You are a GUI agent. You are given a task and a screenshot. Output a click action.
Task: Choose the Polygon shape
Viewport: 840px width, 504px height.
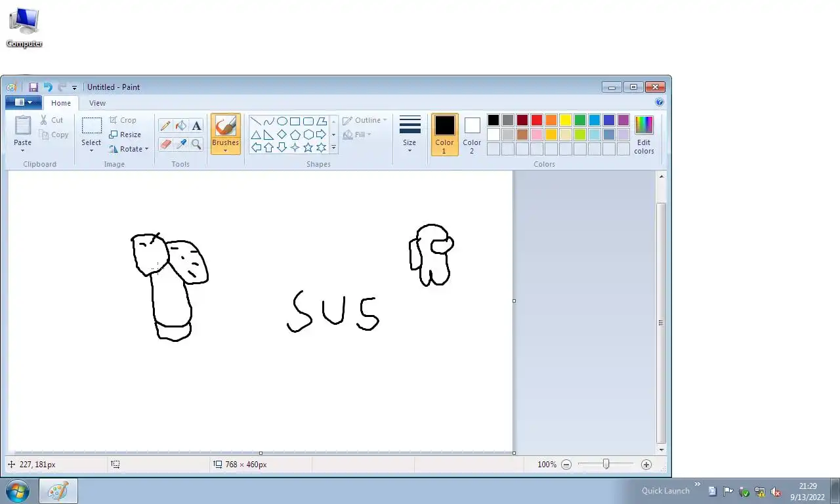pyautogui.click(x=322, y=121)
